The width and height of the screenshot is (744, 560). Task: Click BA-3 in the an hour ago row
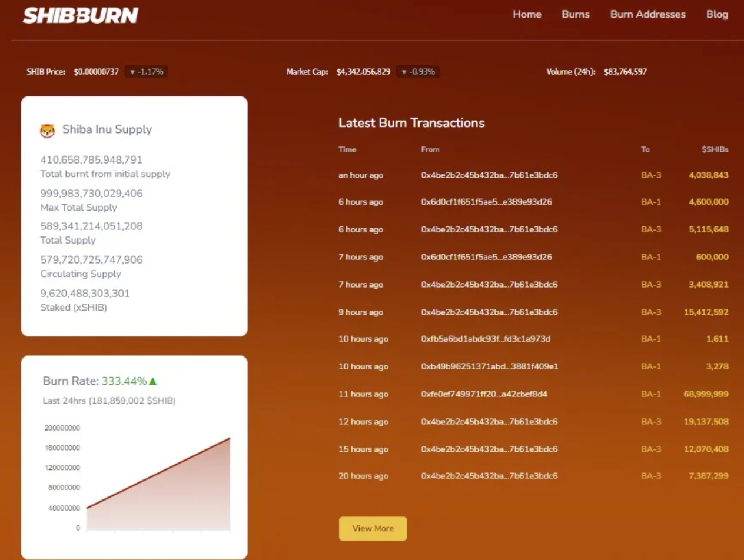(x=651, y=175)
